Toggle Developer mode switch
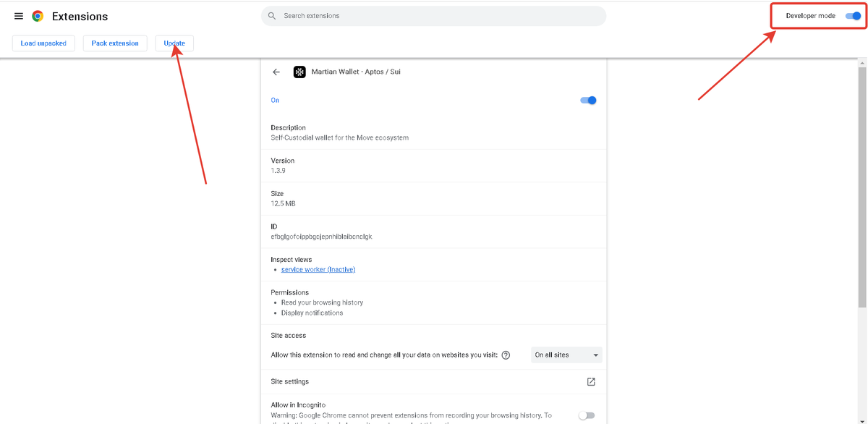 [853, 16]
